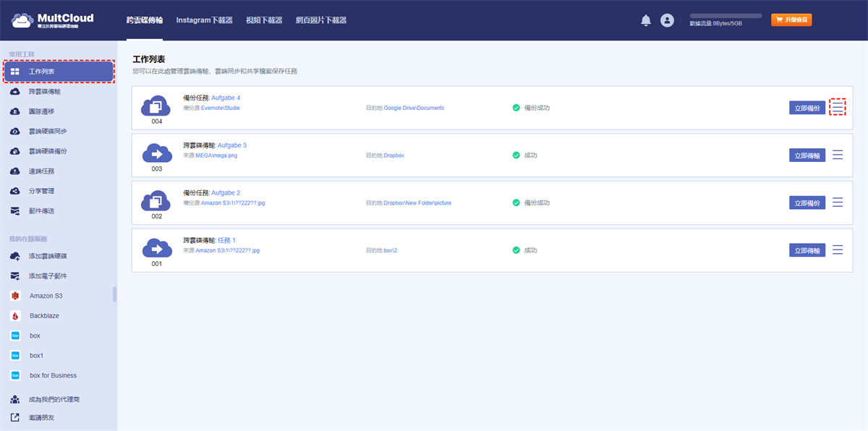The width and height of the screenshot is (868, 431).
Task: Click the 分享管理 sidebar icon
Action: point(15,191)
